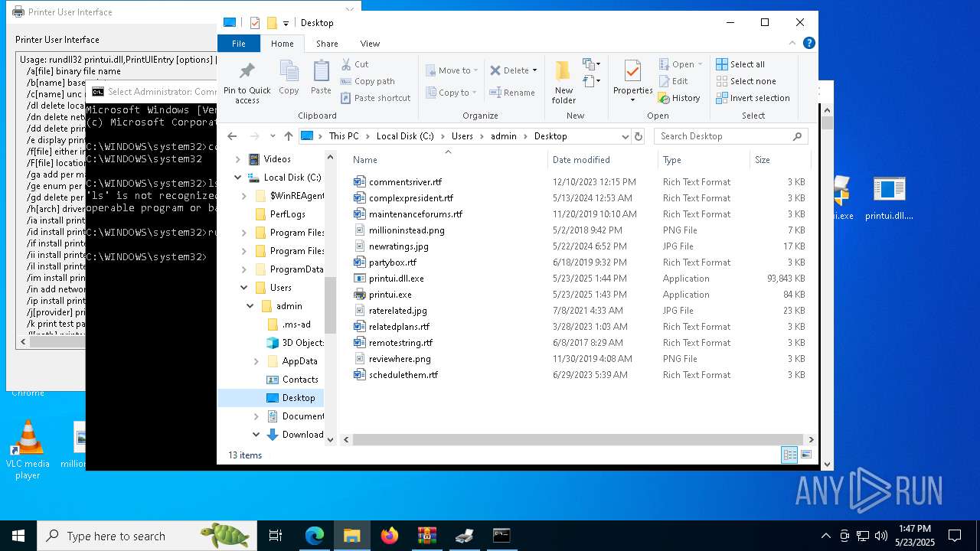Image resolution: width=980 pixels, height=551 pixels.
Task: Select the Desktop tree item
Action: (298, 398)
